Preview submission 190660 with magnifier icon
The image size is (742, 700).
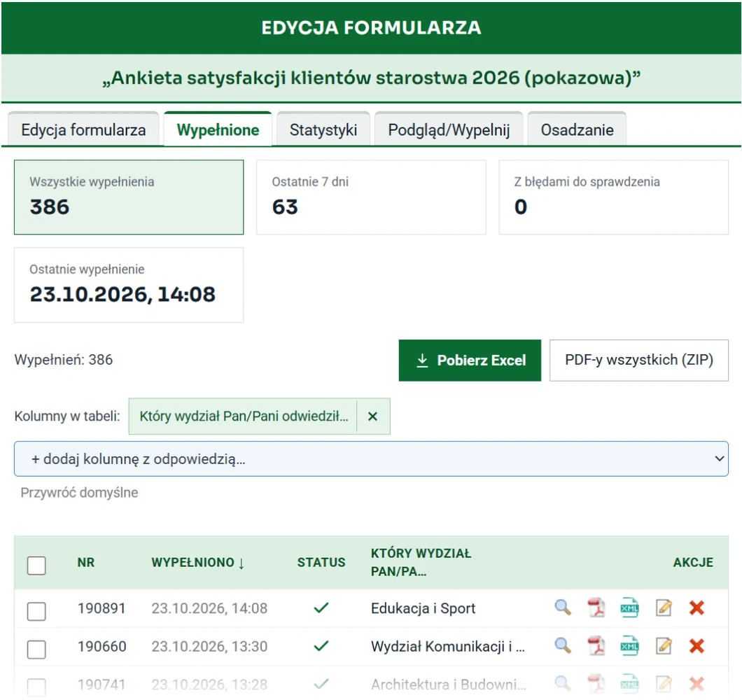click(562, 645)
